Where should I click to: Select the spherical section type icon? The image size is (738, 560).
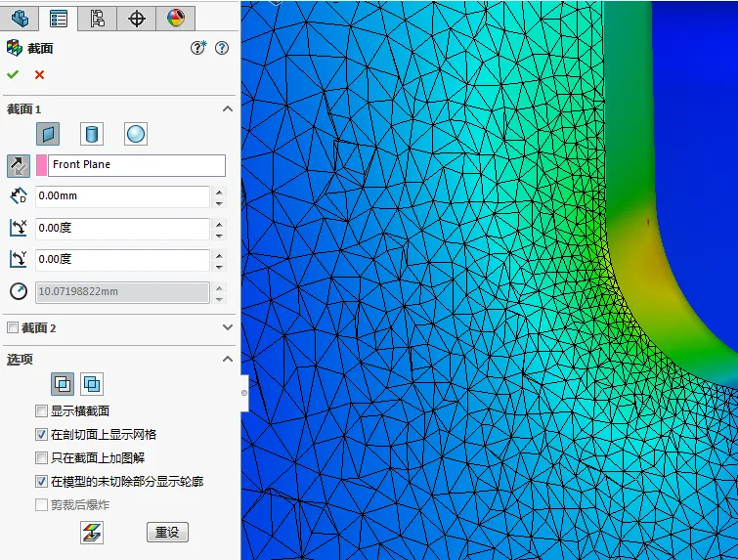point(136,134)
